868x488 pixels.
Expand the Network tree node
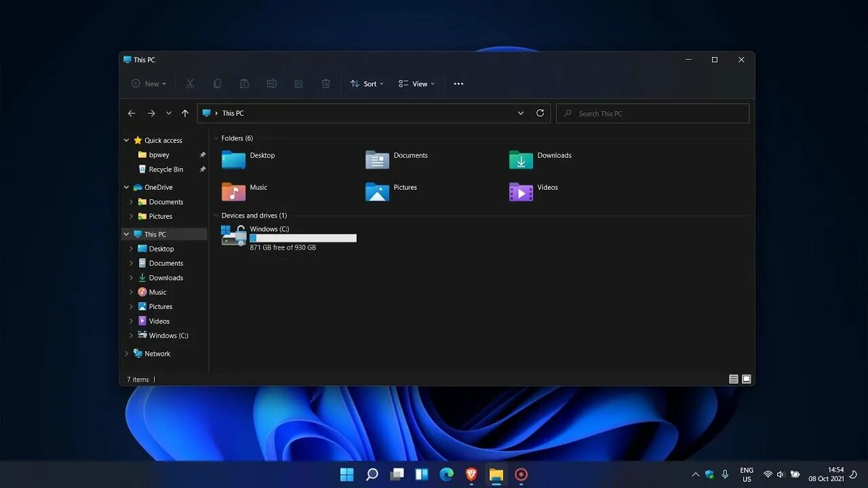pos(126,354)
